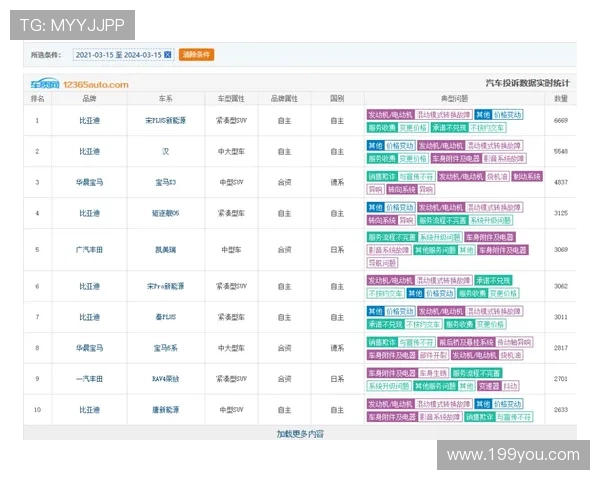This screenshot has width=600, height=480.
Task: Click 销售欺诈 tag in the 唐新能源 row
Action: [479, 417]
